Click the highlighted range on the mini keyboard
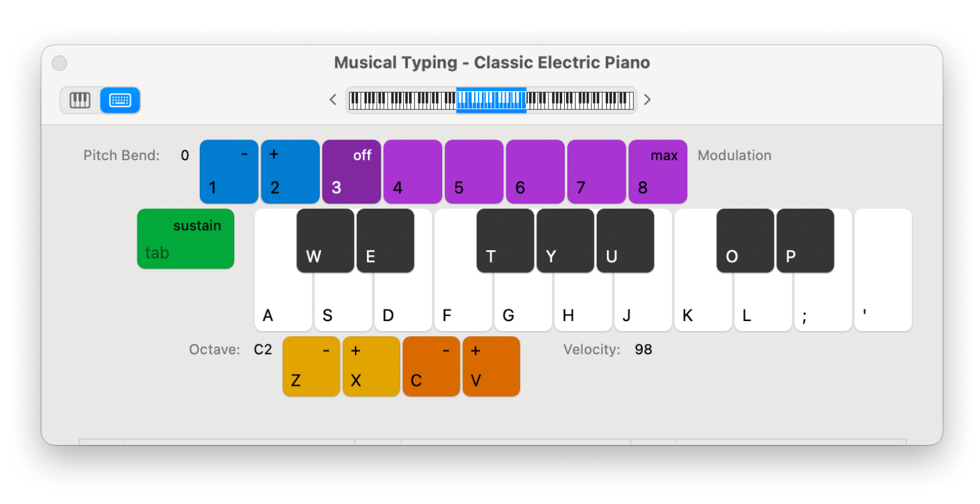Image resolution: width=980 pixels, height=504 pixels. (491, 100)
